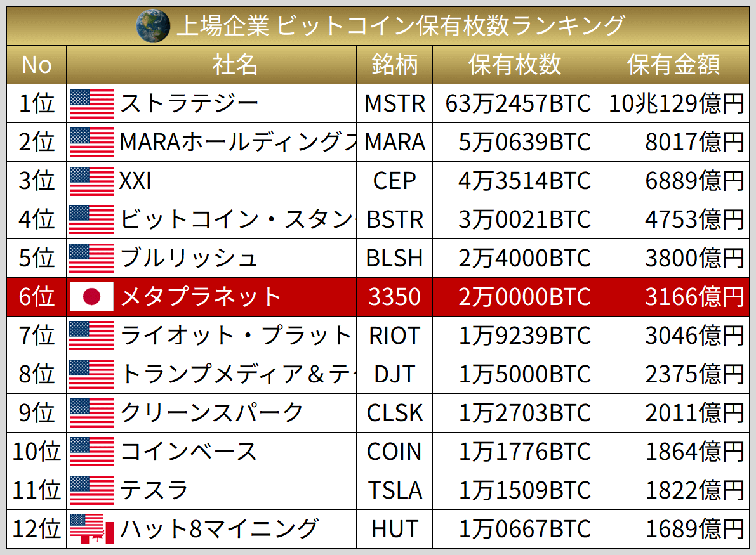Click the US flag beside コインベース
The width and height of the screenshot is (756, 555).
coord(92,452)
